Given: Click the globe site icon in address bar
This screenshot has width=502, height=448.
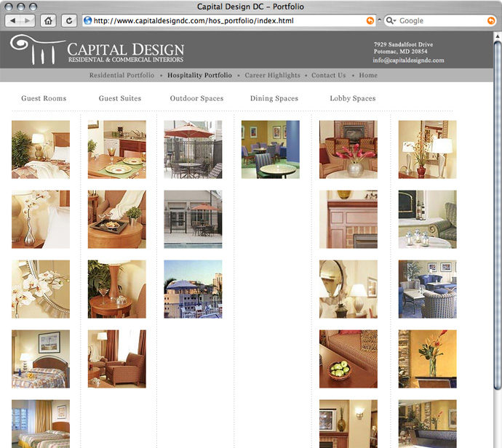Looking at the screenshot, I should click(87, 21).
